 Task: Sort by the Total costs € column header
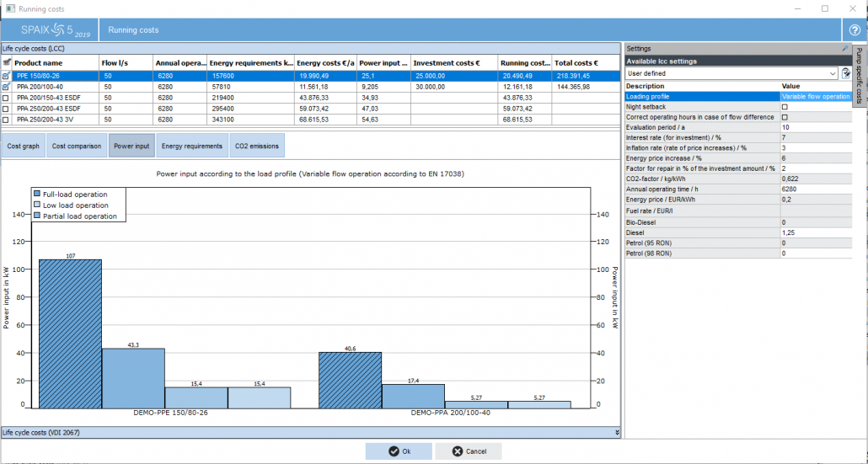(587, 63)
